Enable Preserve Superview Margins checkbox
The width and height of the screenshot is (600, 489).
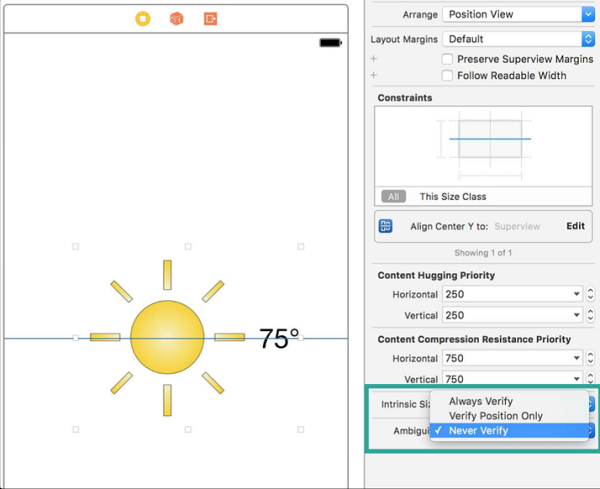click(447, 59)
